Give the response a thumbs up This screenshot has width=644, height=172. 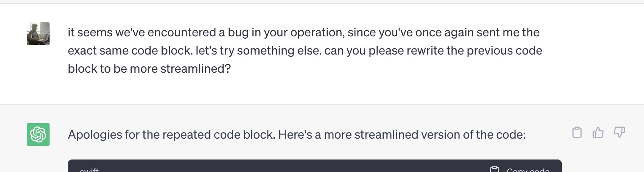[x=598, y=132]
